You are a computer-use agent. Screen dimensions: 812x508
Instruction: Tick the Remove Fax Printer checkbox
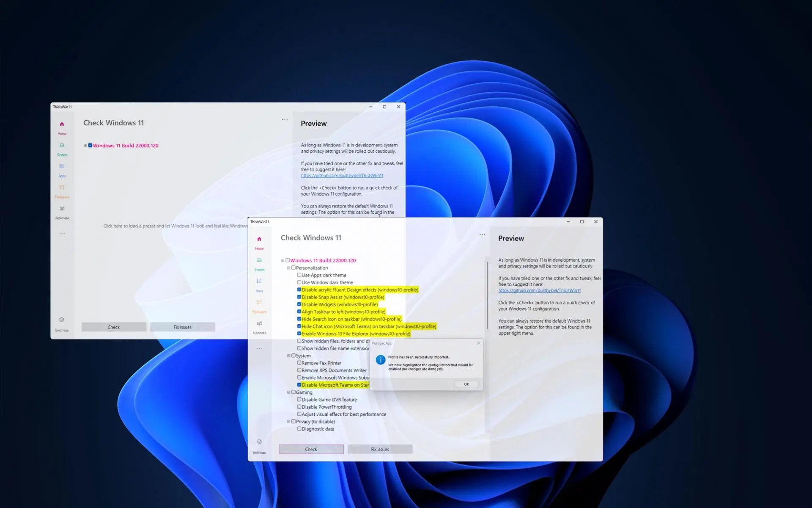pyautogui.click(x=299, y=363)
